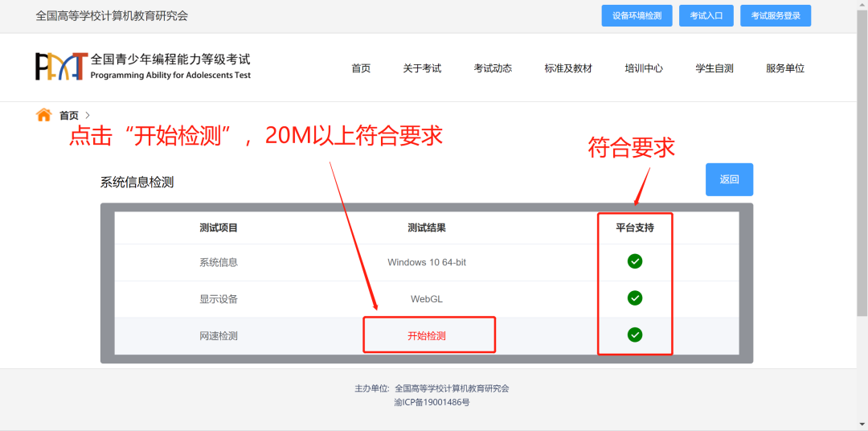Click the orange home icon in breadcrumb
This screenshot has height=431, width=868.
[43, 115]
